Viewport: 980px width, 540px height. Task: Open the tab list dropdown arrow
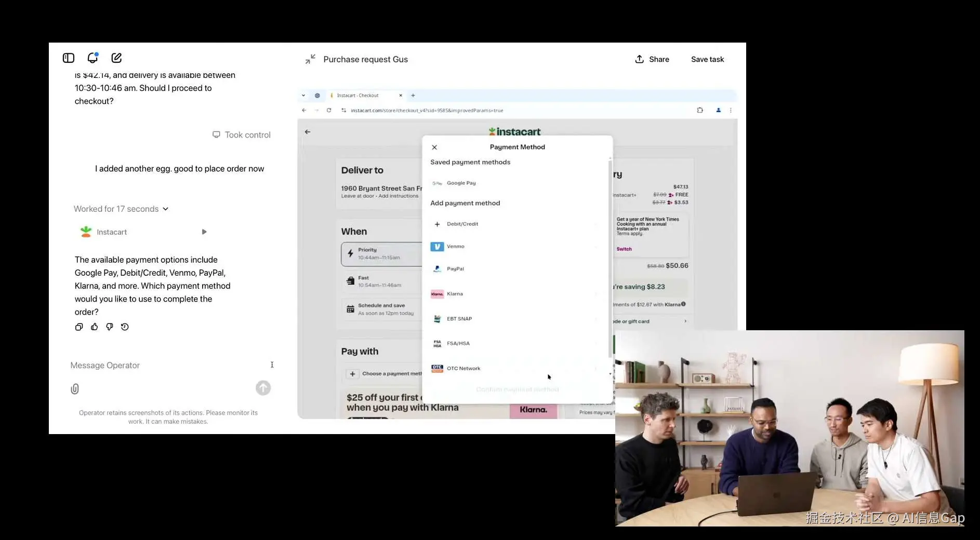(303, 96)
